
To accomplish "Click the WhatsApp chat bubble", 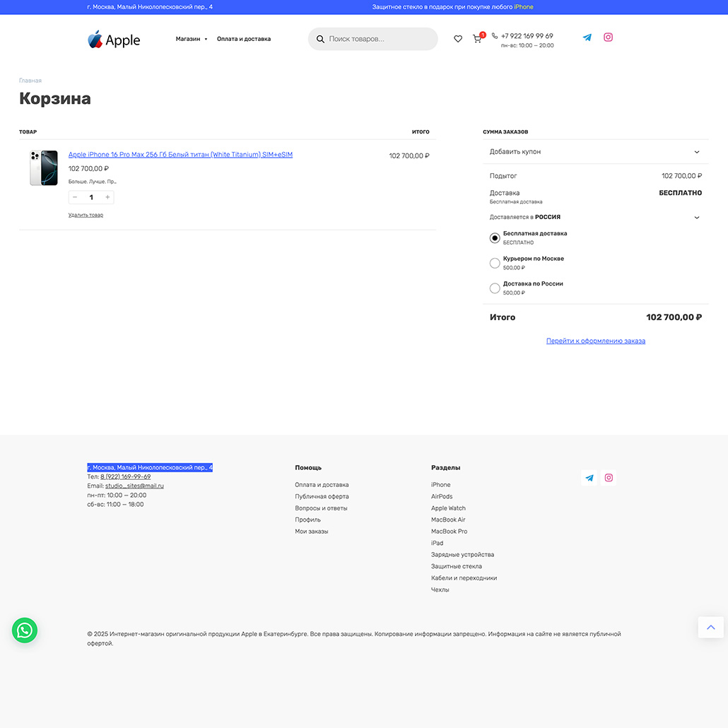I will [25, 630].
